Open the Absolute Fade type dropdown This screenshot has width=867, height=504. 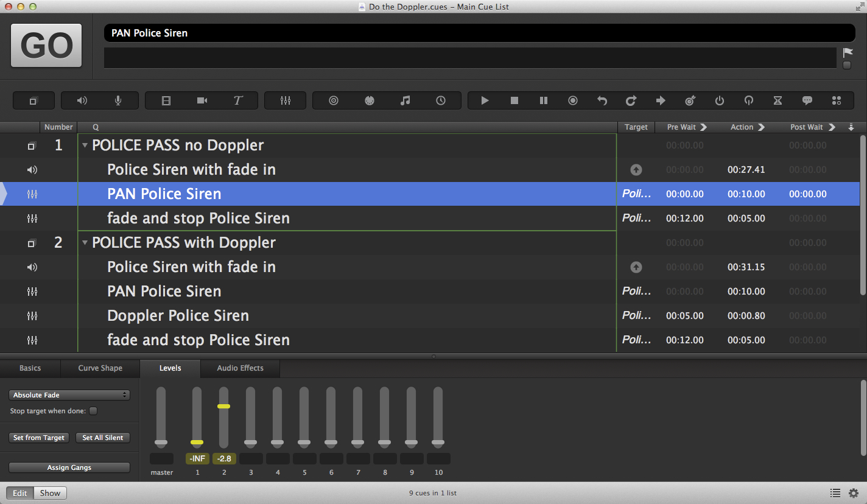pyautogui.click(x=69, y=395)
